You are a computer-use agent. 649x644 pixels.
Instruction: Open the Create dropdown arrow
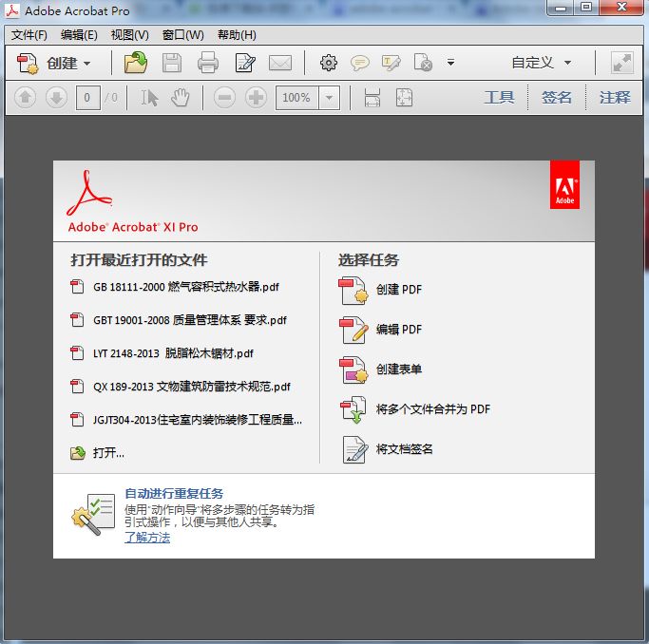pos(86,64)
